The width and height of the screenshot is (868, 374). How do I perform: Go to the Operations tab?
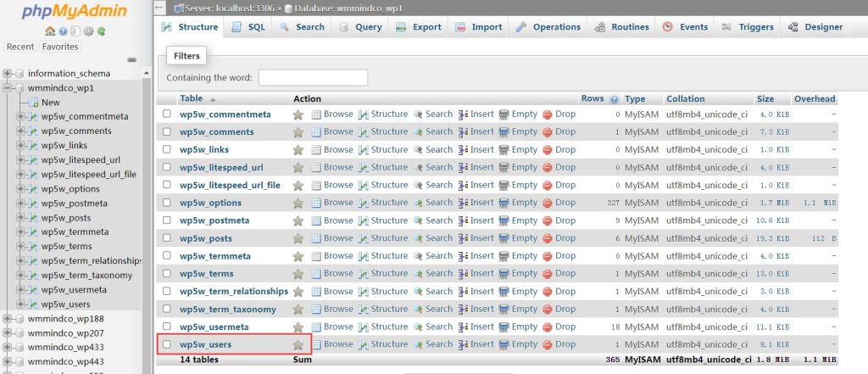pyautogui.click(x=548, y=26)
